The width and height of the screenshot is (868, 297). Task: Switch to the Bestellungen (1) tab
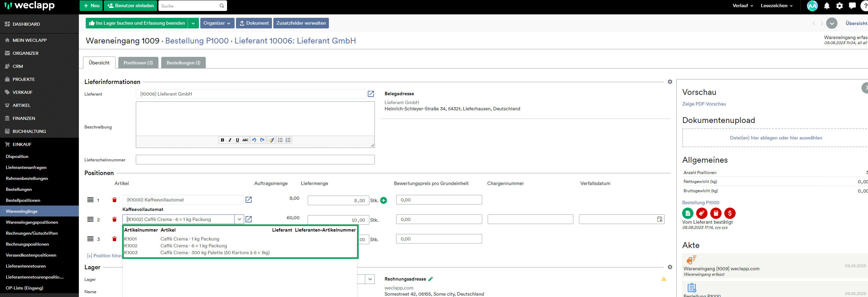(x=183, y=63)
